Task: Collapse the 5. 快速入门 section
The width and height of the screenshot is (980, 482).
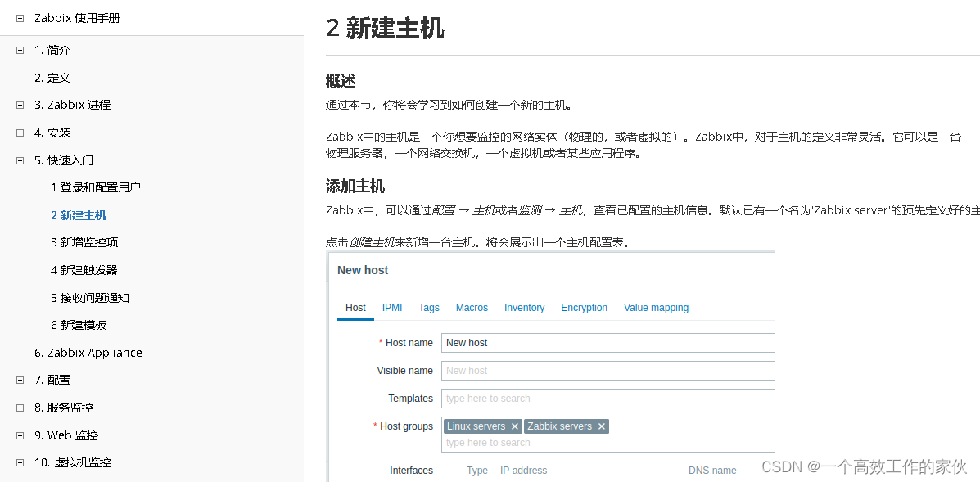Action: point(20,161)
